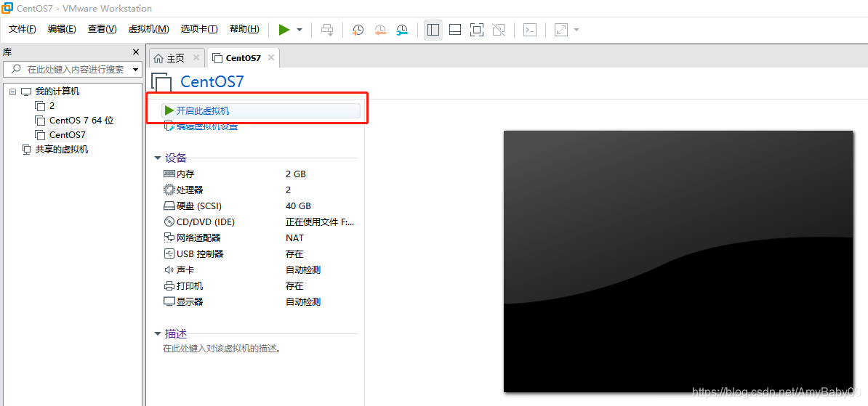Click the CPU icon beside 处理器
Viewport: 868px width, 406px height.
169,190
